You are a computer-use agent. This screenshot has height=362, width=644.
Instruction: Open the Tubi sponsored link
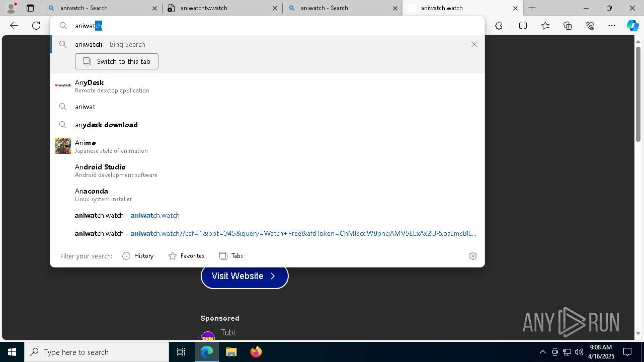pos(228,332)
